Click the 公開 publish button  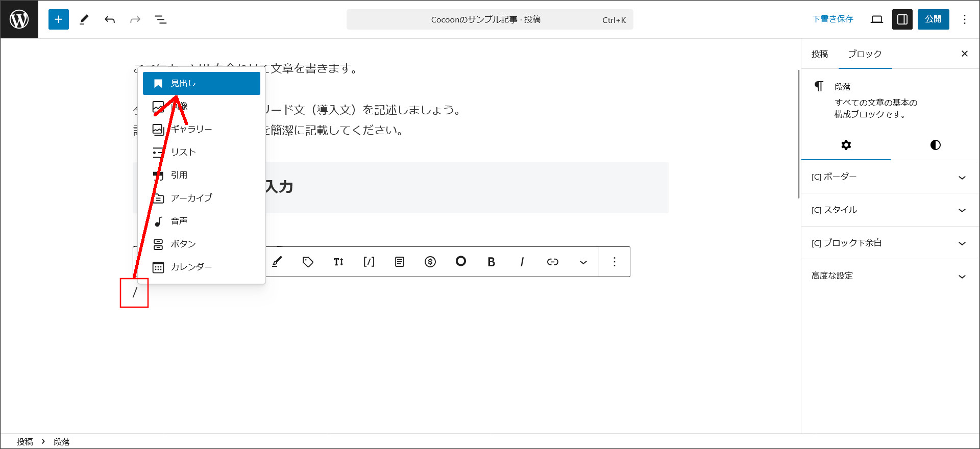[x=934, y=19]
